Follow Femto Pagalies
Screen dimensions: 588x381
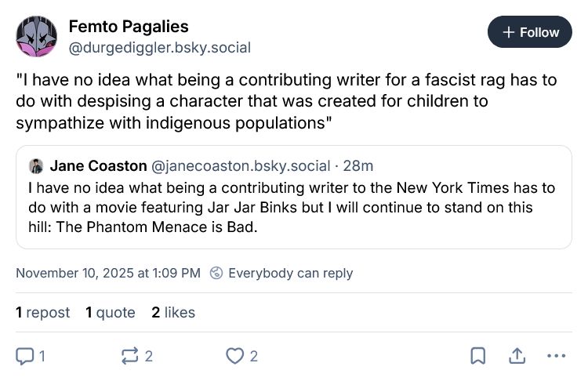530,32
